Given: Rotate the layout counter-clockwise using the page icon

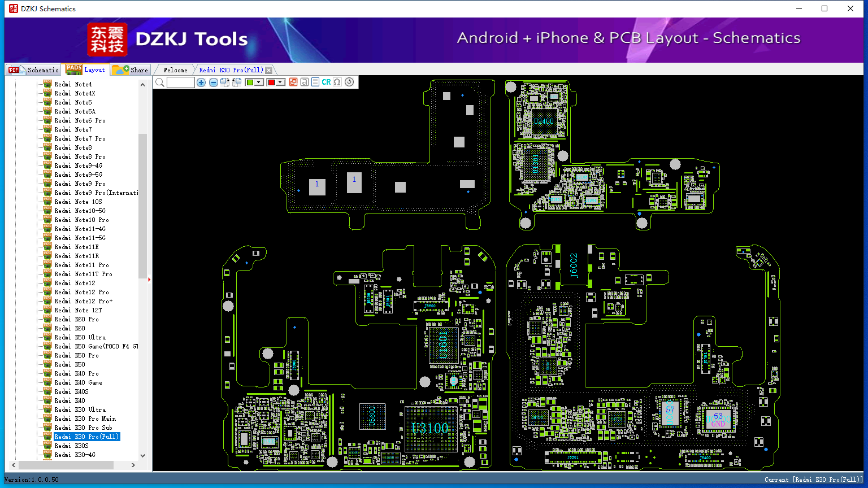Looking at the screenshot, I should coord(237,82).
